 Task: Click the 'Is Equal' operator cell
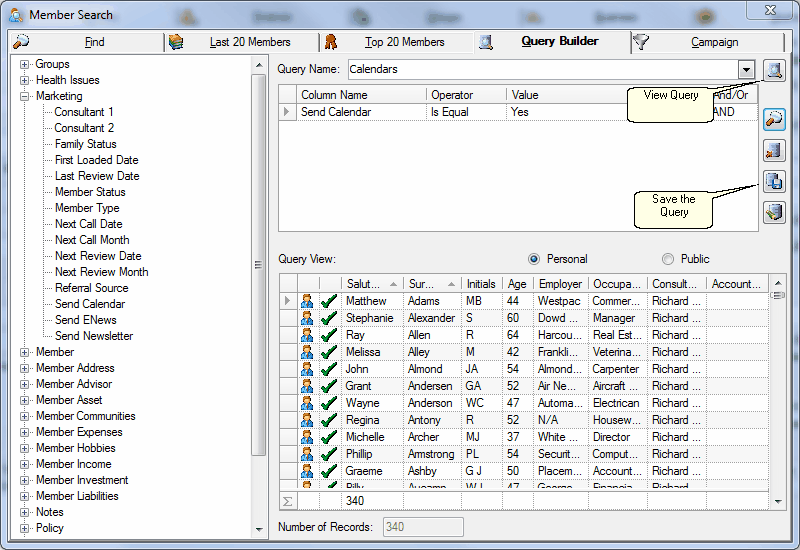(466, 112)
